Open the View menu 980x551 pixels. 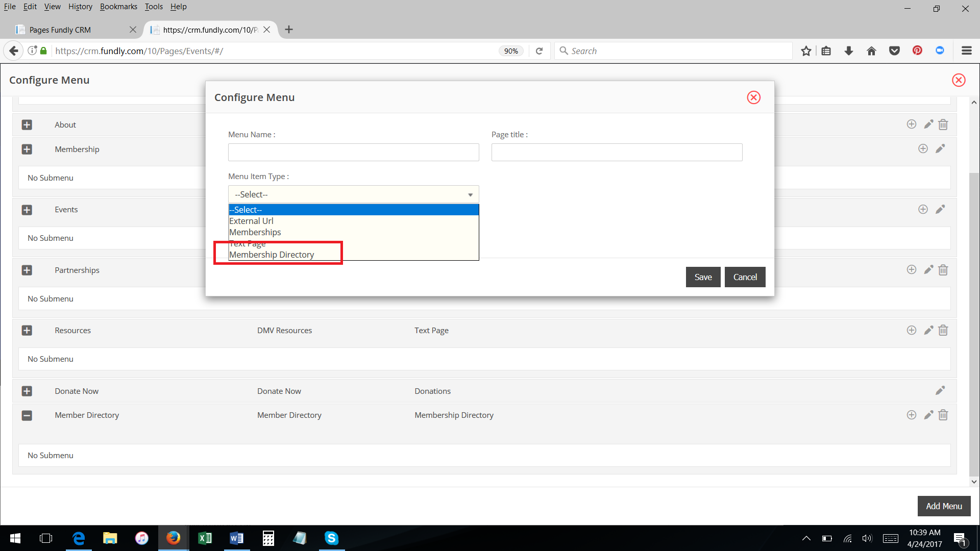click(x=52, y=7)
